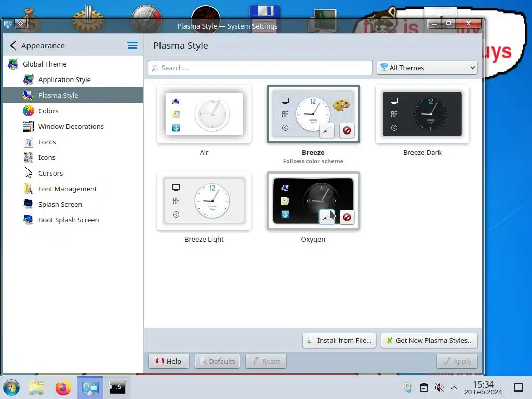
Task: Launch Firefox from taskbar
Action: click(x=63, y=388)
